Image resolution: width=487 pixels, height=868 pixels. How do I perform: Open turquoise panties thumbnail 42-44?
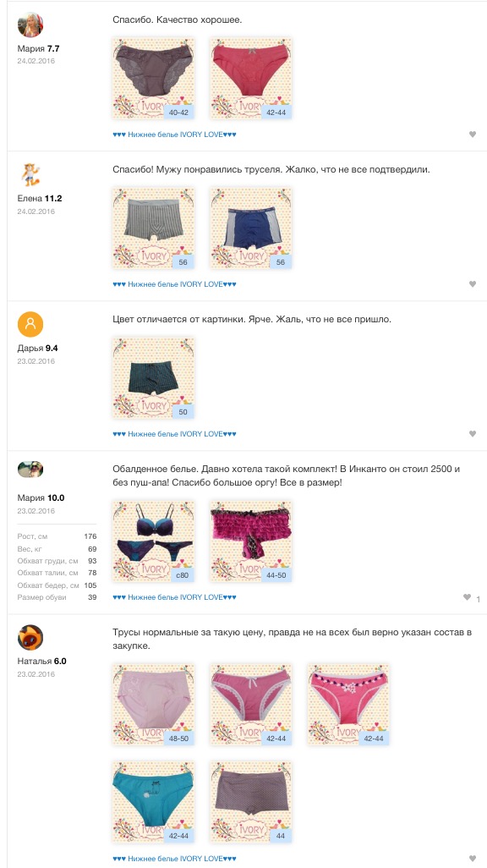(x=153, y=801)
